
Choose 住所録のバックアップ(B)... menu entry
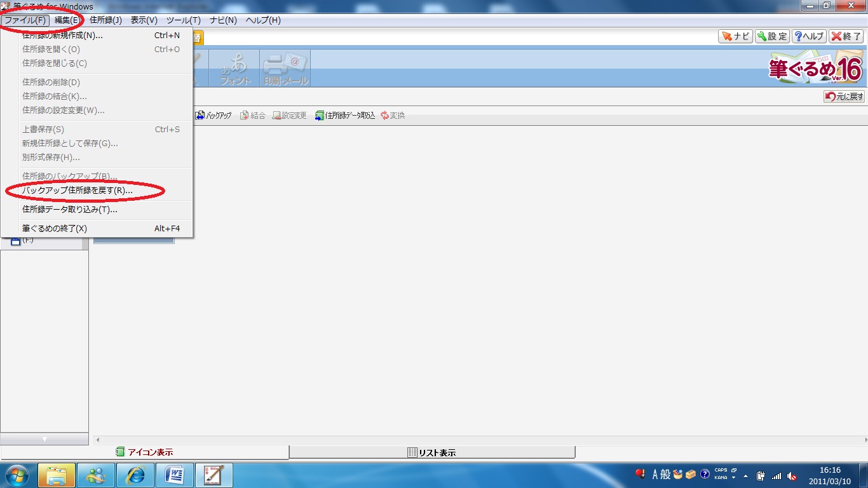pos(97,176)
